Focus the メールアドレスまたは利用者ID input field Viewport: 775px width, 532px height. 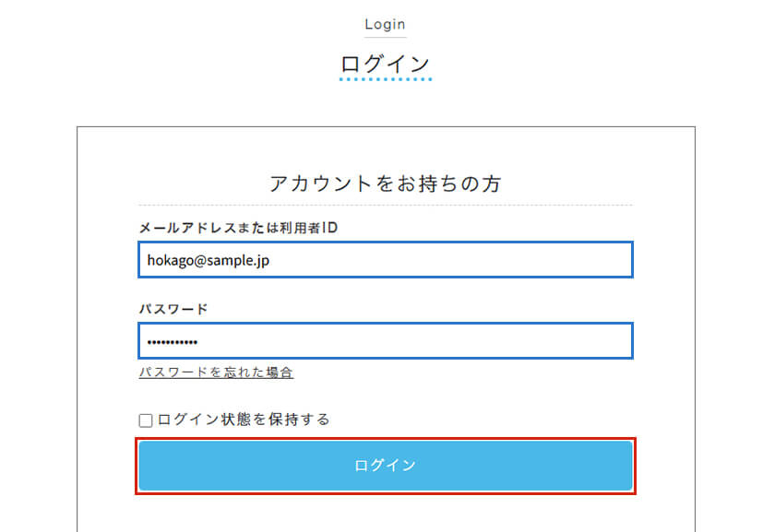pyautogui.click(x=386, y=260)
